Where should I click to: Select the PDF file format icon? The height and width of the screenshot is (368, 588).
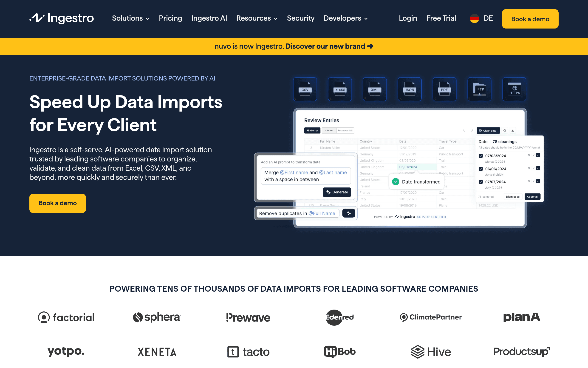[444, 89]
